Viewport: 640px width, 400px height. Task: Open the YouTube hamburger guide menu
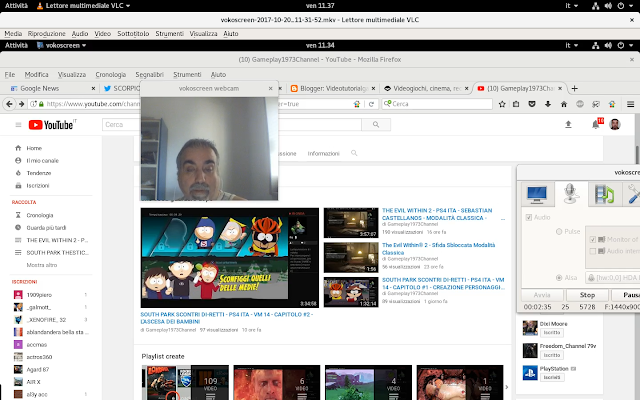tap(18, 124)
